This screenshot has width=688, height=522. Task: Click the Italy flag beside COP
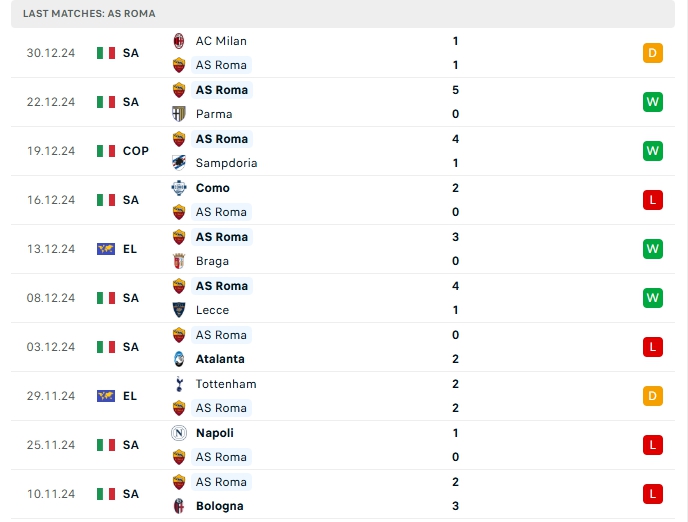(106, 151)
